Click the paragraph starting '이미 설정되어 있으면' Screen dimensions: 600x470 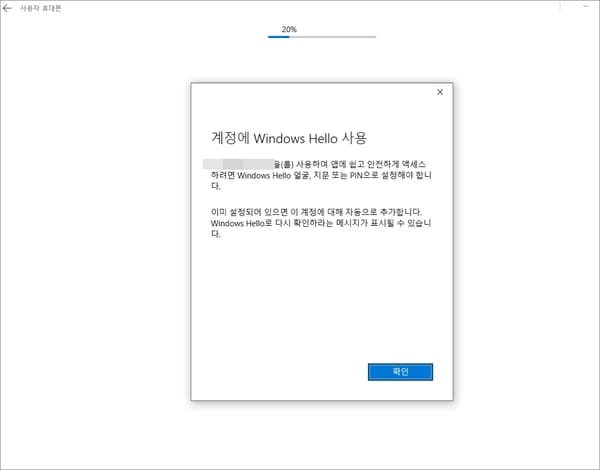pos(321,223)
